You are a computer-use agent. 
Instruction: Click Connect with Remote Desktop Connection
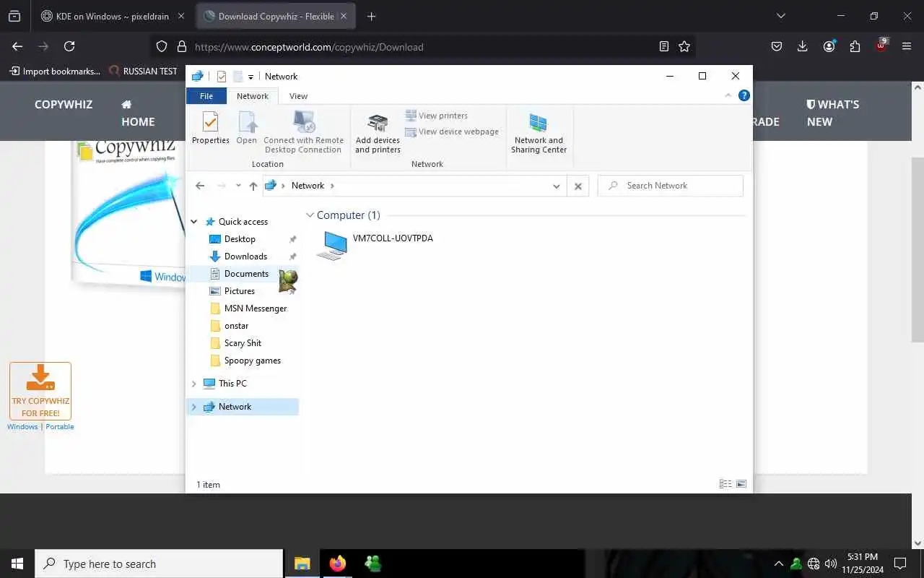point(303,132)
